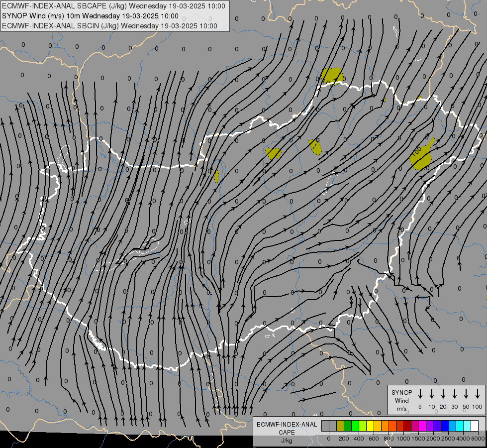Select the dark green CAPE legend swatch
The height and width of the screenshot is (448, 487).
pyautogui.click(x=348, y=426)
